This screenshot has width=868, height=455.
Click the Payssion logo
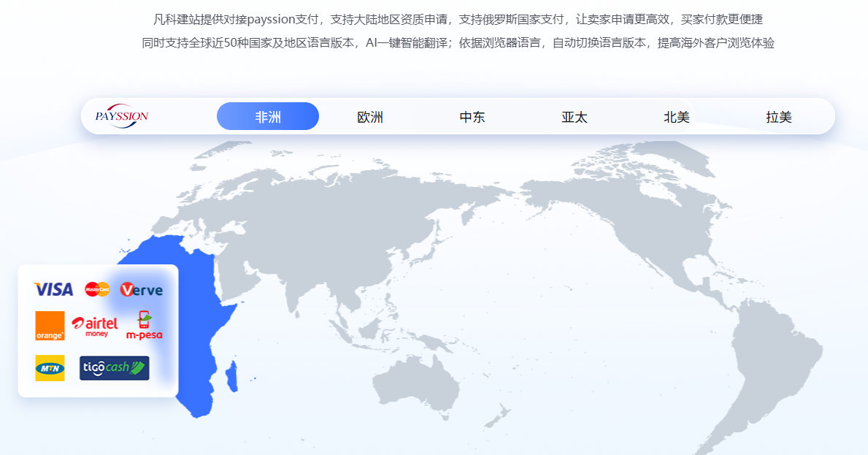pyautogui.click(x=122, y=116)
